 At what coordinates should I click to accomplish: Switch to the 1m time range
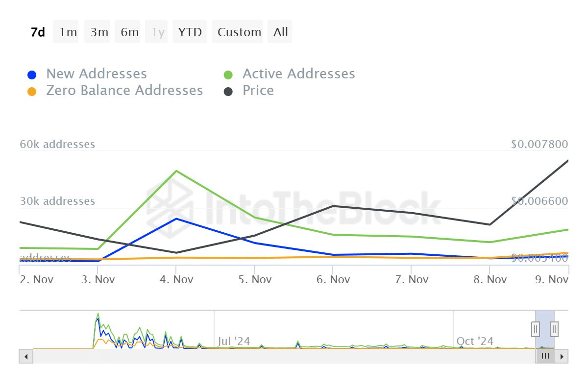68,32
